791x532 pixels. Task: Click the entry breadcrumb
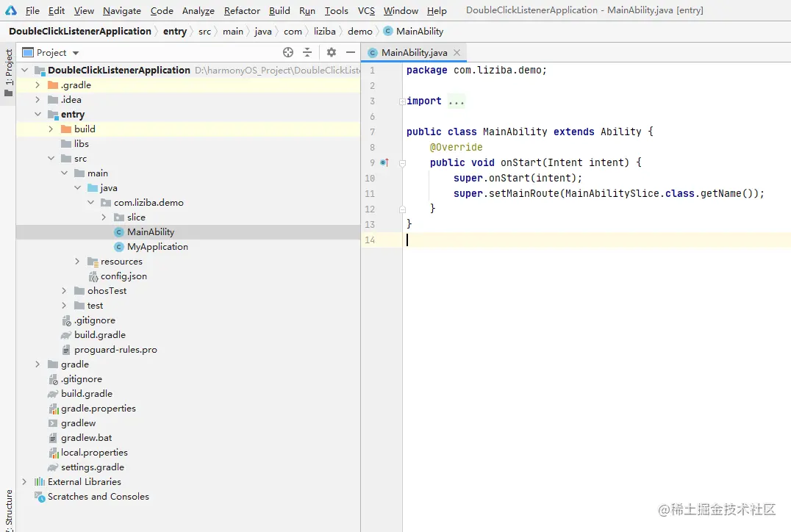coord(175,32)
